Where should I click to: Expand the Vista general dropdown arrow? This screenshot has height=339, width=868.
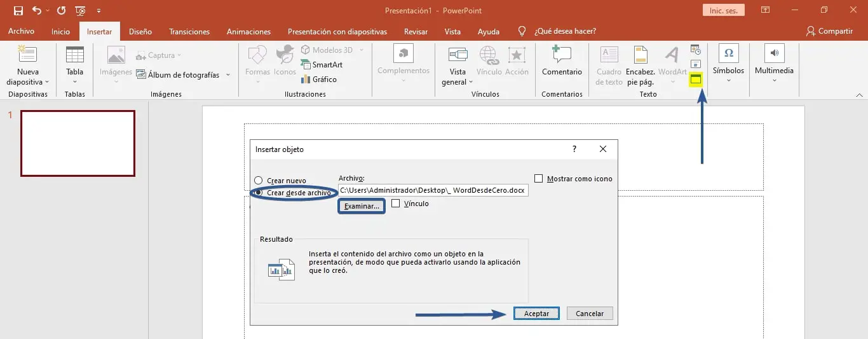[471, 82]
